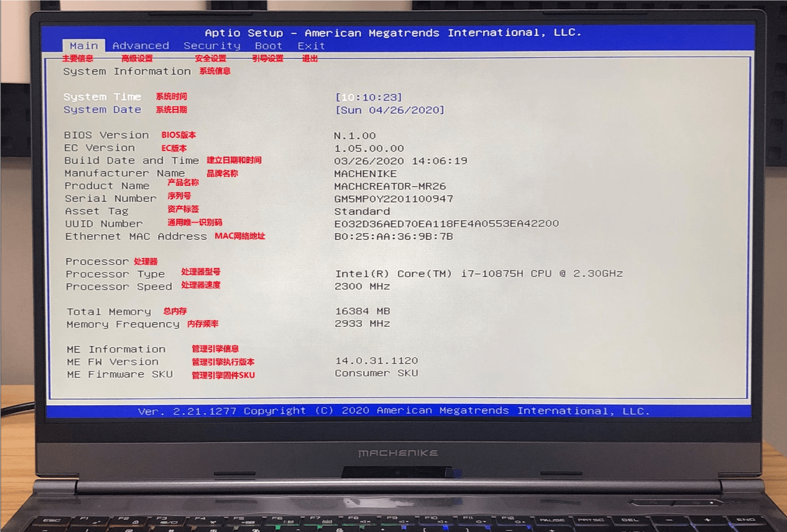The width and height of the screenshot is (787, 532).
Task: Return to the Main tab
Action: coord(83,45)
